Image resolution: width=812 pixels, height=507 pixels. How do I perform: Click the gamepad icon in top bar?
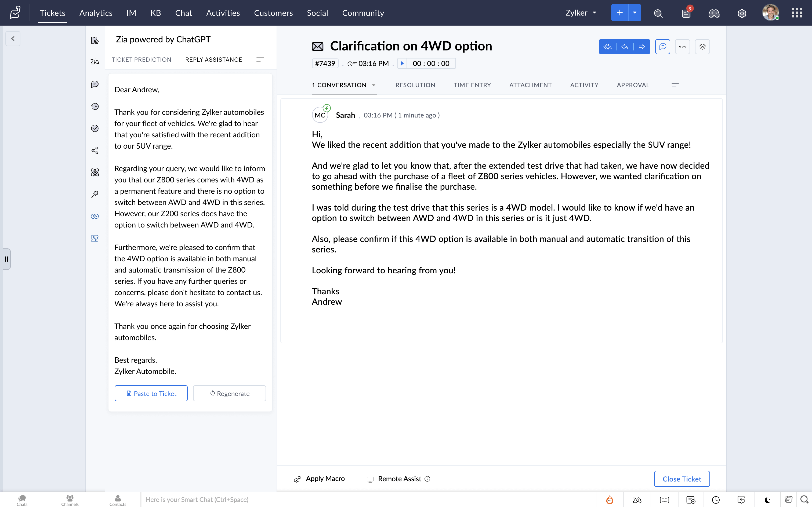[x=714, y=13]
